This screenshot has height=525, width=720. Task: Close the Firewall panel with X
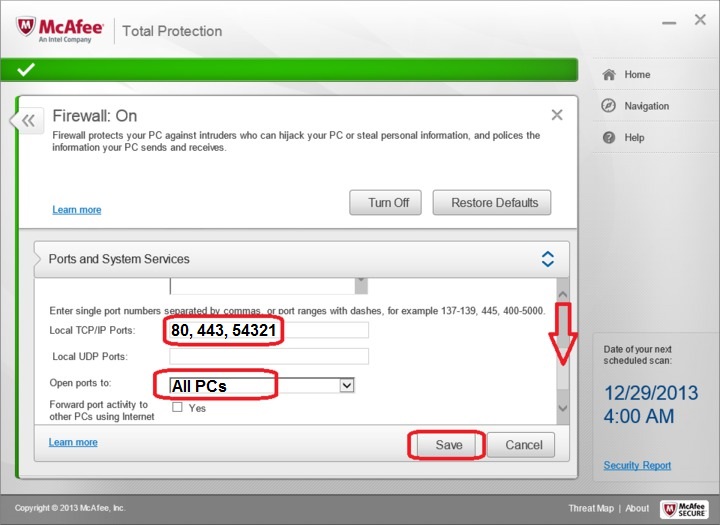[x=557, y=115]
